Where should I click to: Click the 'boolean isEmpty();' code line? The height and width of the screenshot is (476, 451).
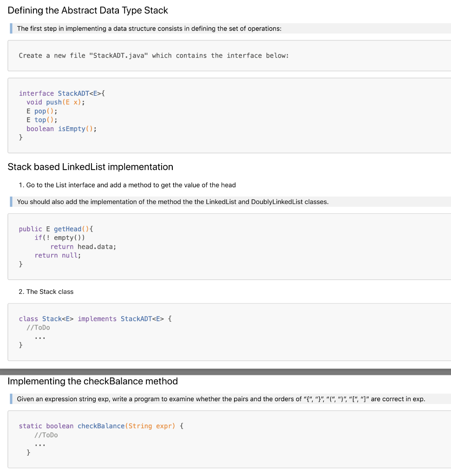[62, 129]
